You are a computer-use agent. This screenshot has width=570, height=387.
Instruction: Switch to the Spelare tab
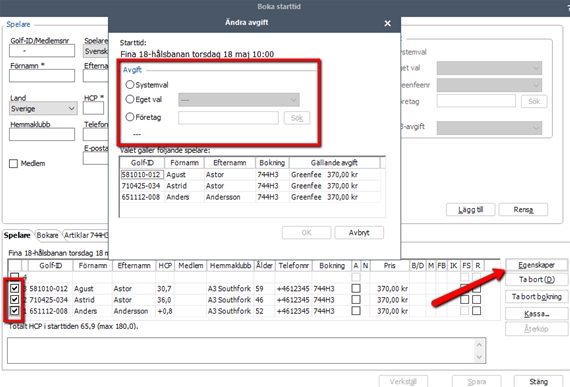tap(17, 235)
